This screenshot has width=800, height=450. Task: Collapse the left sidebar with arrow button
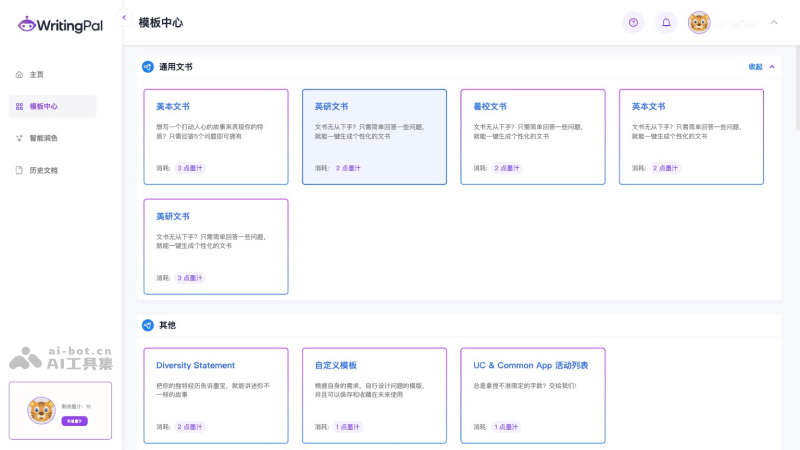tap(124, 18)
